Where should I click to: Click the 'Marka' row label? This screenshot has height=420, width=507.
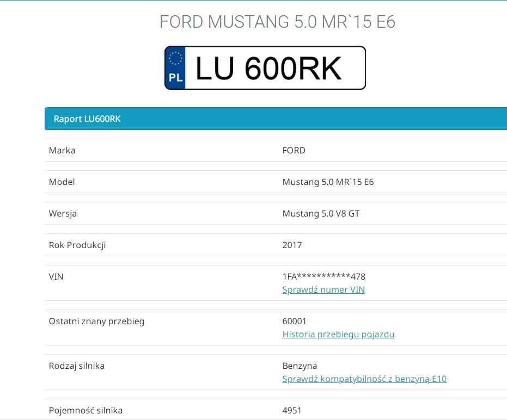point(62,150)
